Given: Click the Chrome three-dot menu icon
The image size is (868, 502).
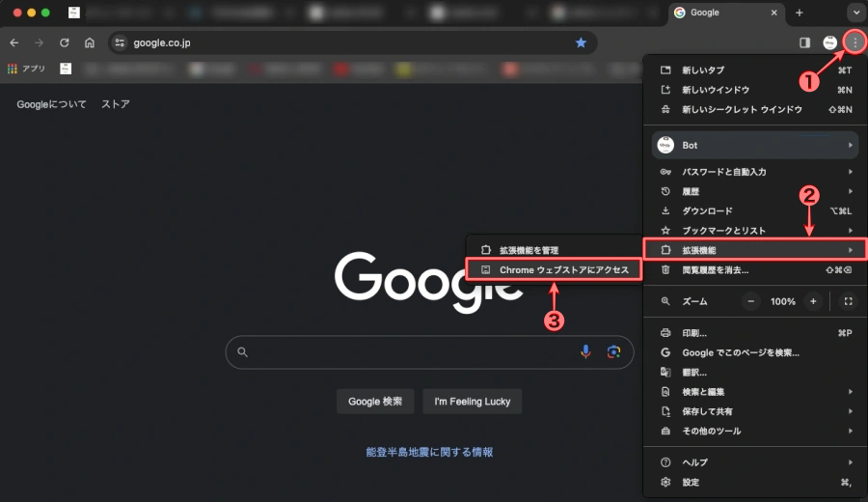Looking at the screenshot, I should coord(854,42).
